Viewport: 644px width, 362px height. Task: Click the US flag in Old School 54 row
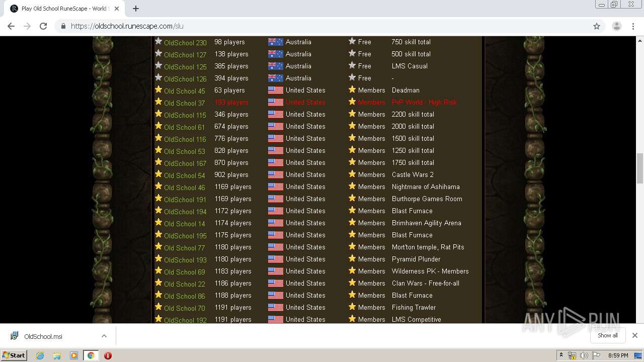(275, 174)
